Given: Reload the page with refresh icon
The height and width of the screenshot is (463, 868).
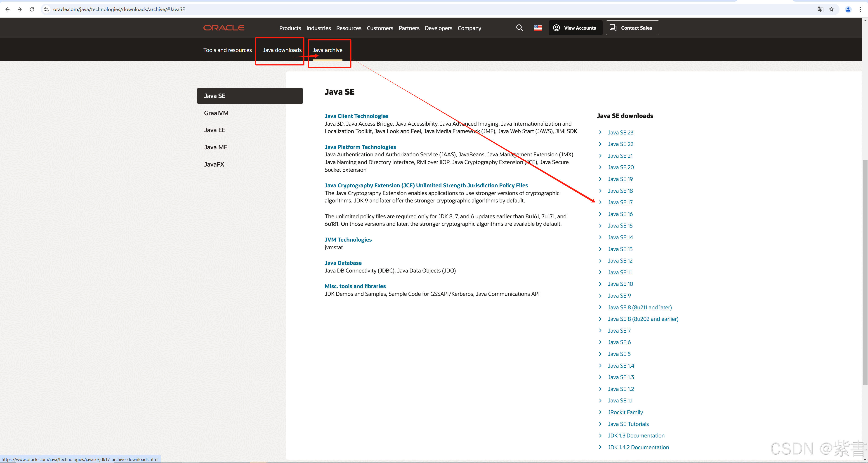Looking at the screenshot, I should [x=32, y=9].
